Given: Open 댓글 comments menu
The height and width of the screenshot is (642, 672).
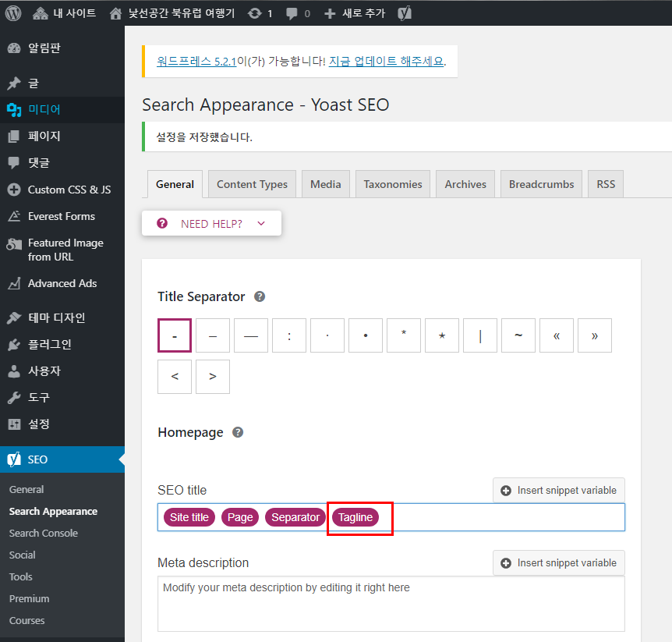Looking at the screenshot, I should tap(62, 163).
